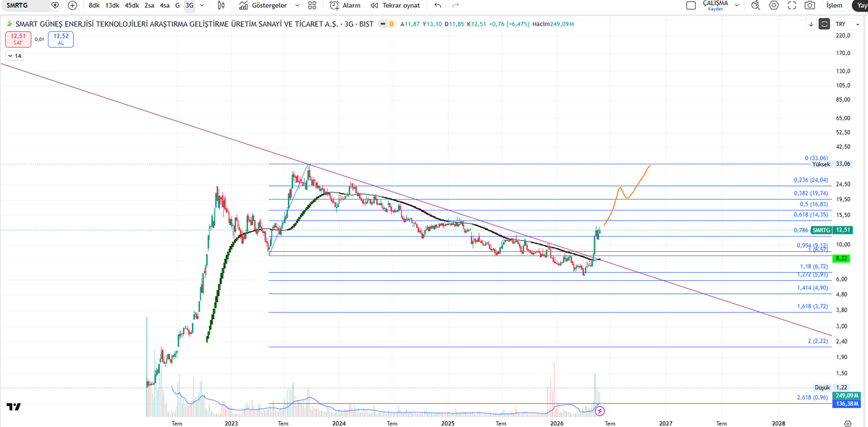This screenshot has width=868, height=427.
Task: Select the 8dk timeframe
Action: tap(95, 5)
